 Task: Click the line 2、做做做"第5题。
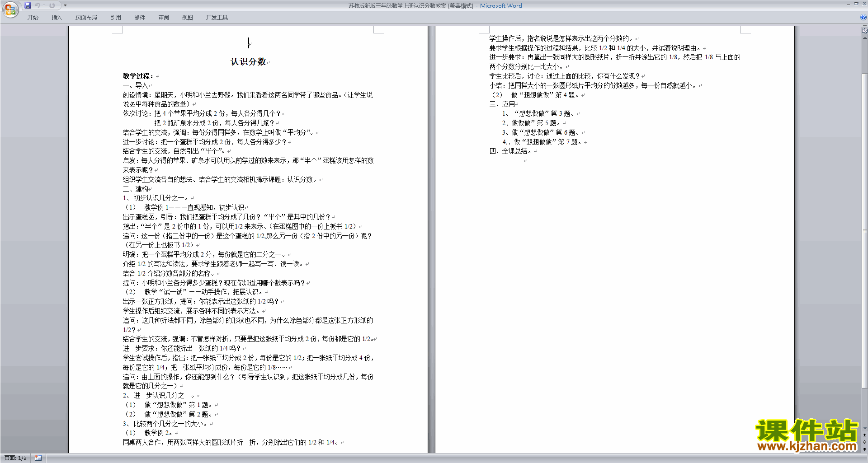[532, 123]
